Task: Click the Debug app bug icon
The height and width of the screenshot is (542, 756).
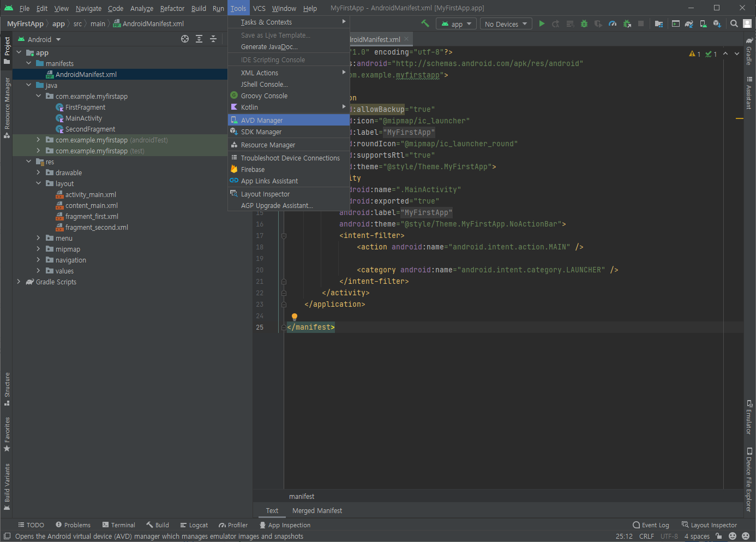Action: [x=584, y=23]
